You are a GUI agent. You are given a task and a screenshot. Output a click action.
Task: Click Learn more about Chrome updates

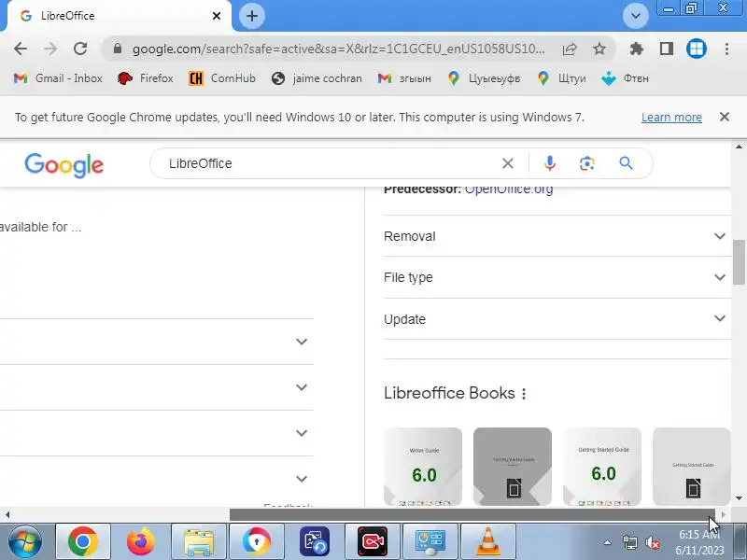(x=671, y=118)
